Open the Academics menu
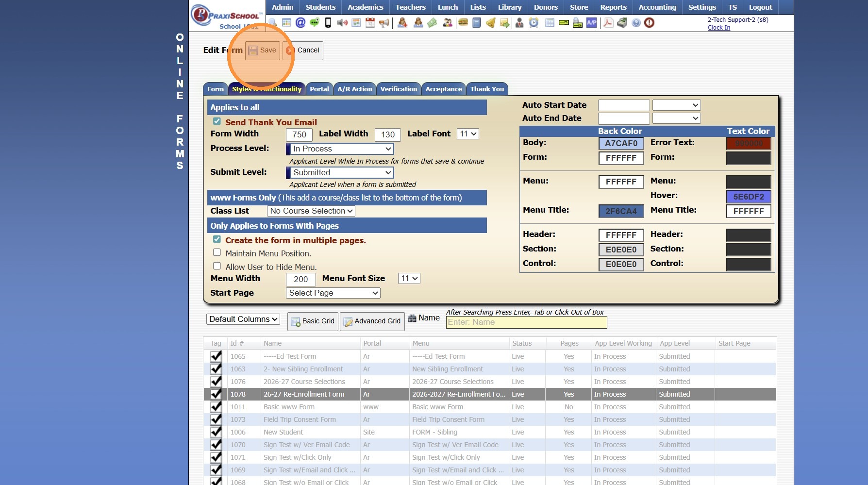 coord(366,7)
